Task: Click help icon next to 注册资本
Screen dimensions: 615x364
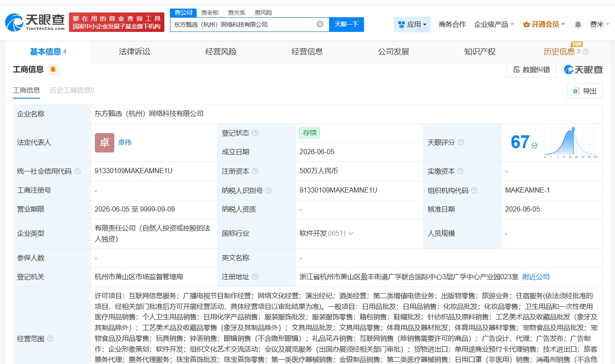Action: (255, 171)
